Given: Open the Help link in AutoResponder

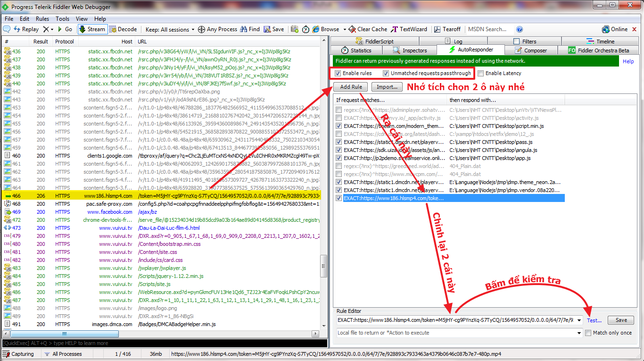Looking at the screenshot, I should pyautogui.click(x=628, y=61).
